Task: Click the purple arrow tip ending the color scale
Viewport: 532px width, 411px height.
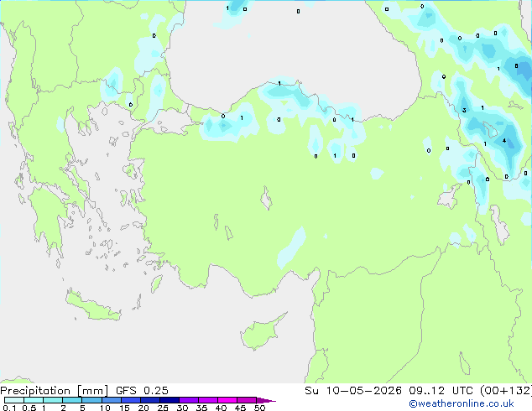Action: pos(266,400)
